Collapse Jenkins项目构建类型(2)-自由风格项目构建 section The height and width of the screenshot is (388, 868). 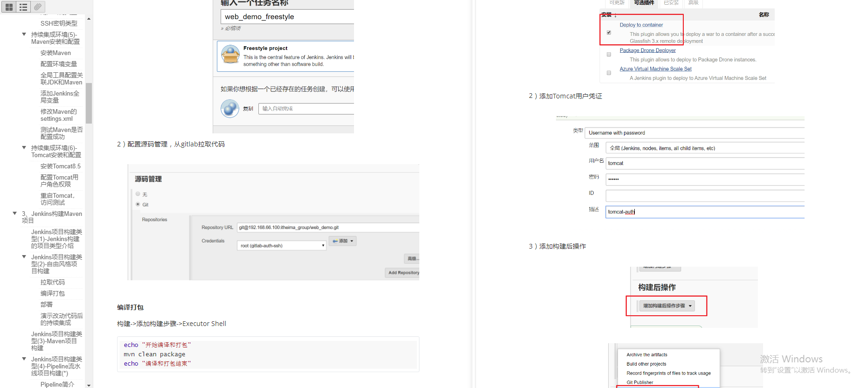[24, 256]
